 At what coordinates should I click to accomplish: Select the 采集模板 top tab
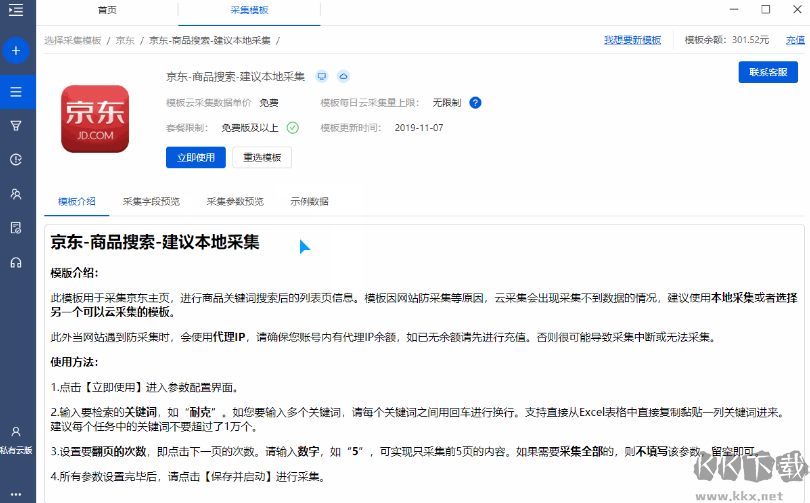tap(249, 10)
